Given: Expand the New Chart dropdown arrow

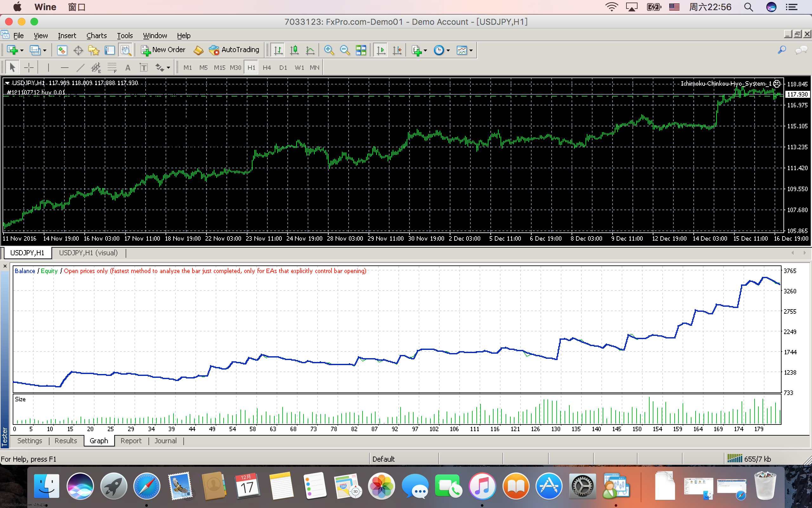Looking at the screenshot, I should coord(22,50).
